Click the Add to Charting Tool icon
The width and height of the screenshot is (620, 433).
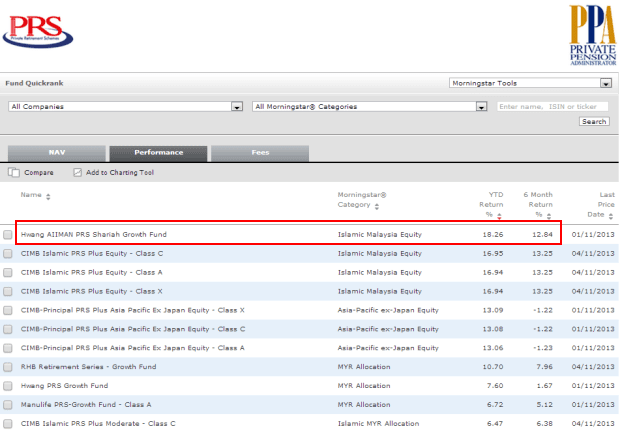pyautogui.click(x=78, y=173)
